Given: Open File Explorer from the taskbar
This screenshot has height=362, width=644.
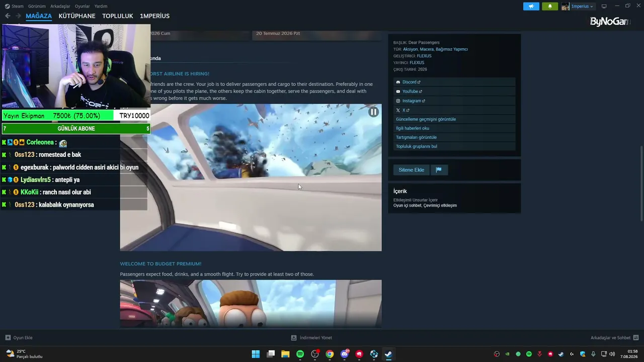Looking at the screenshot, I should pos(285,354).
